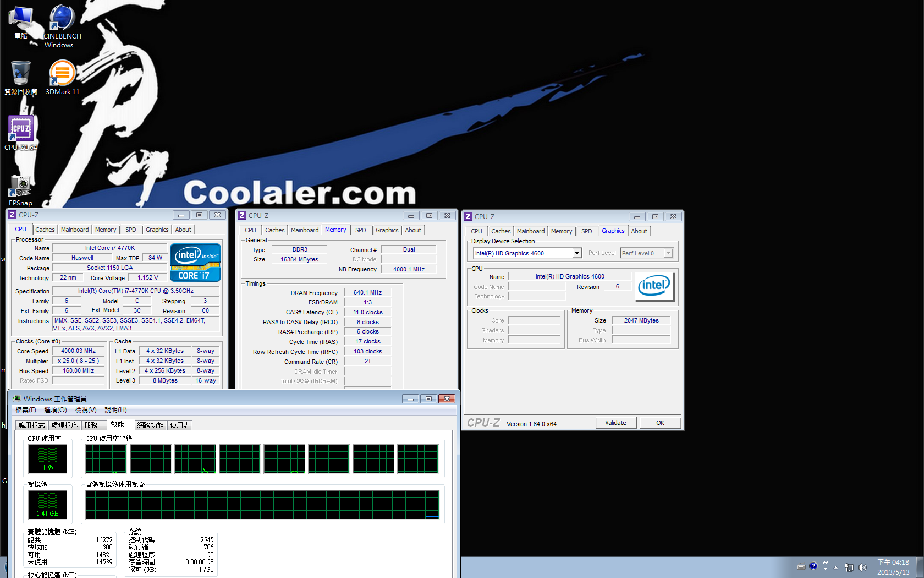The height and width of the screenshot is (578, 924).
Task: Switch to 應用程式 tab in Task Manager
Action: point(32,425)
